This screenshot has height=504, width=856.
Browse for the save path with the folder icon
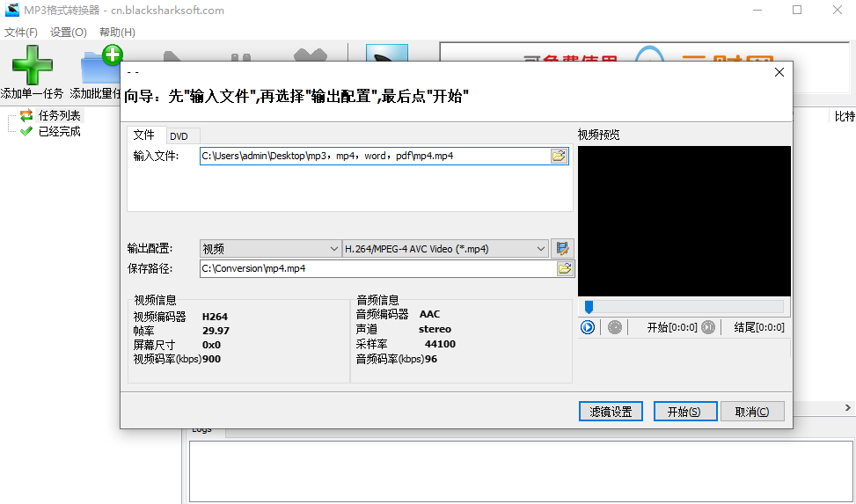point(565,268)
